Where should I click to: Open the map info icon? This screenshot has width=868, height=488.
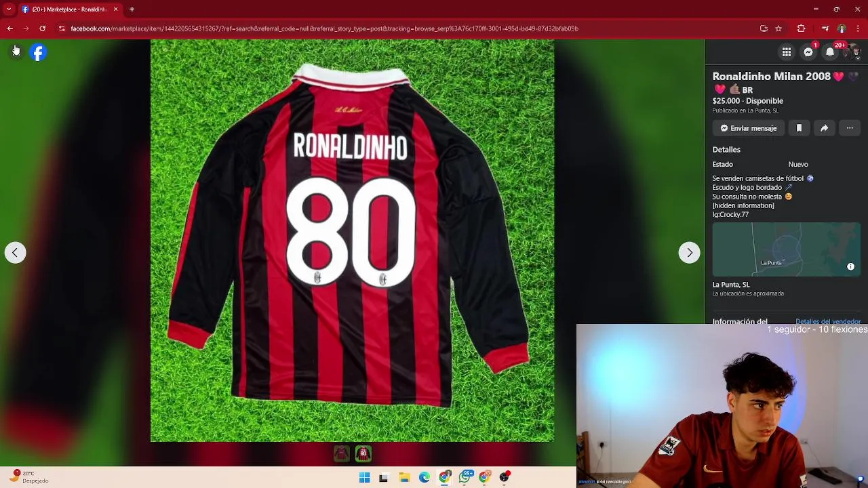850,267
